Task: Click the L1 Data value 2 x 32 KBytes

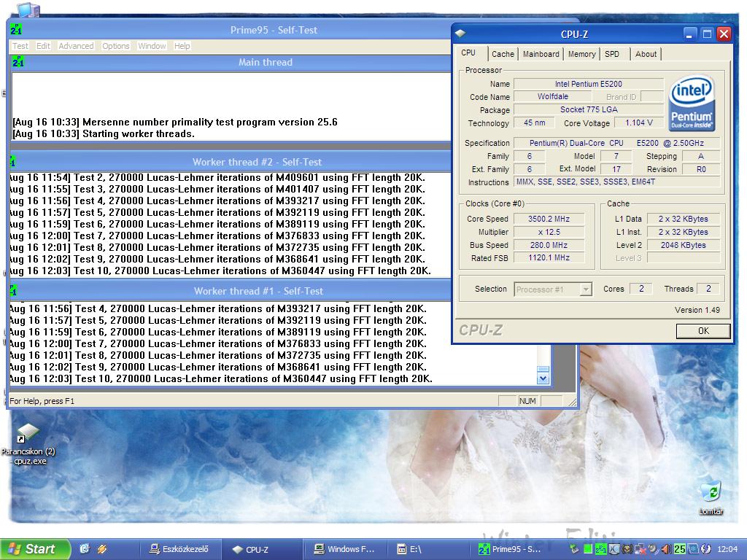Action: pyautogui.click(x=683, y=219)
